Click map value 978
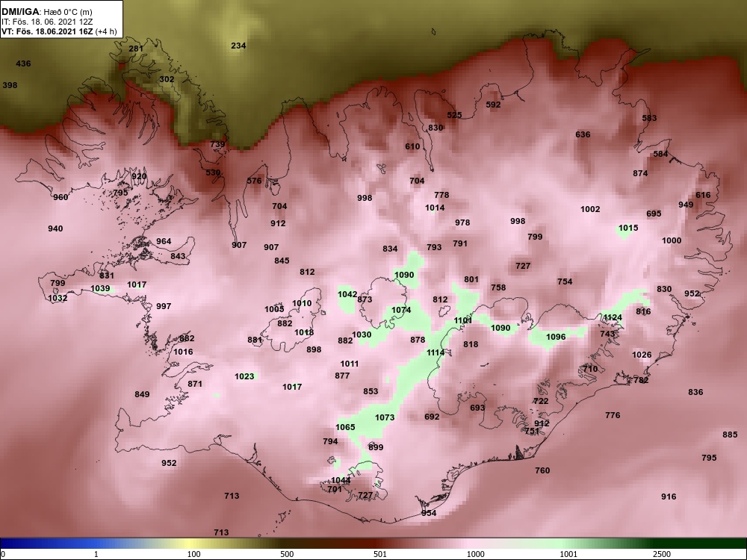The image size is (747, 560). pyautogui.click(x=462, y=223)
